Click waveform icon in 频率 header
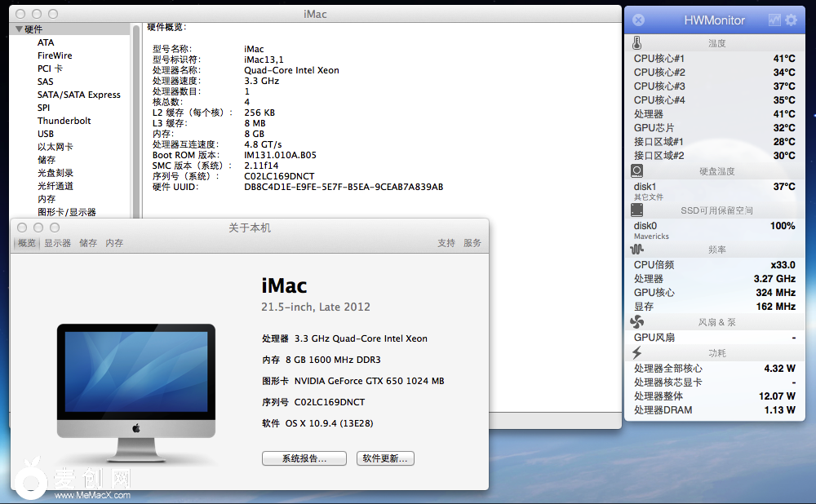Screen dimensions: 816x504 [637, 250]
